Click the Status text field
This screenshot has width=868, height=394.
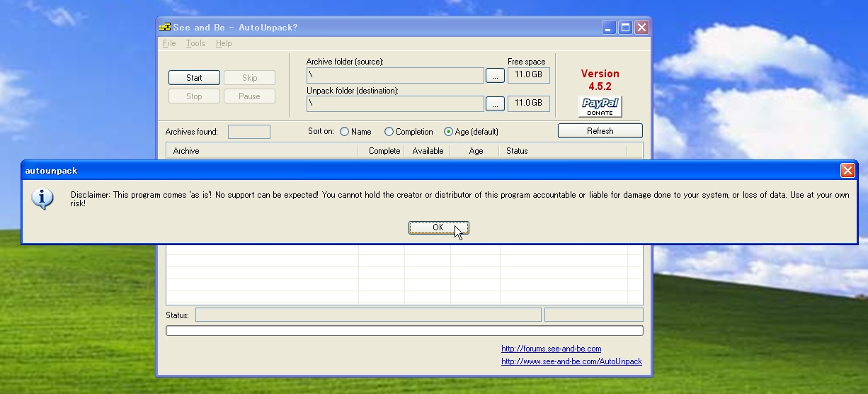tap(368, 315)
